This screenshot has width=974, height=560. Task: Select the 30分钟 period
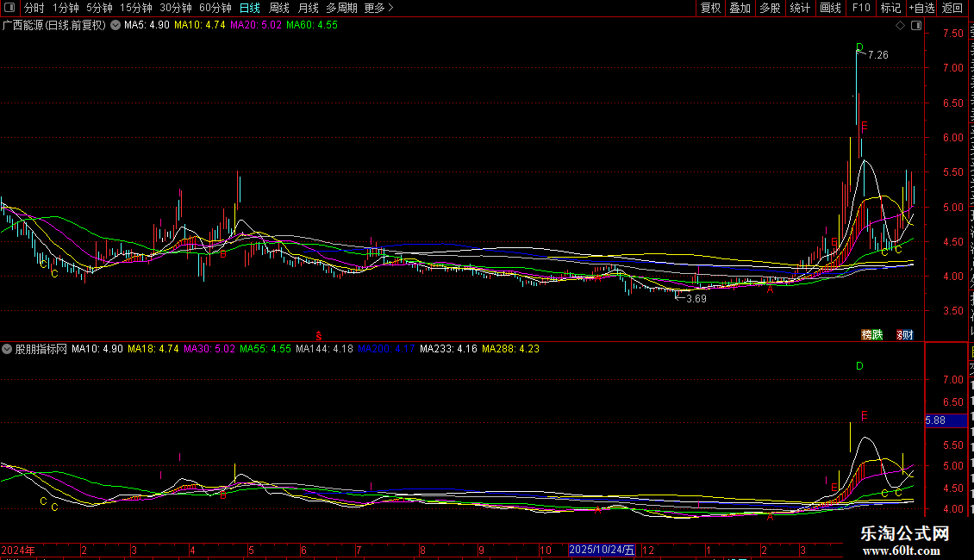tap(176, 8)
